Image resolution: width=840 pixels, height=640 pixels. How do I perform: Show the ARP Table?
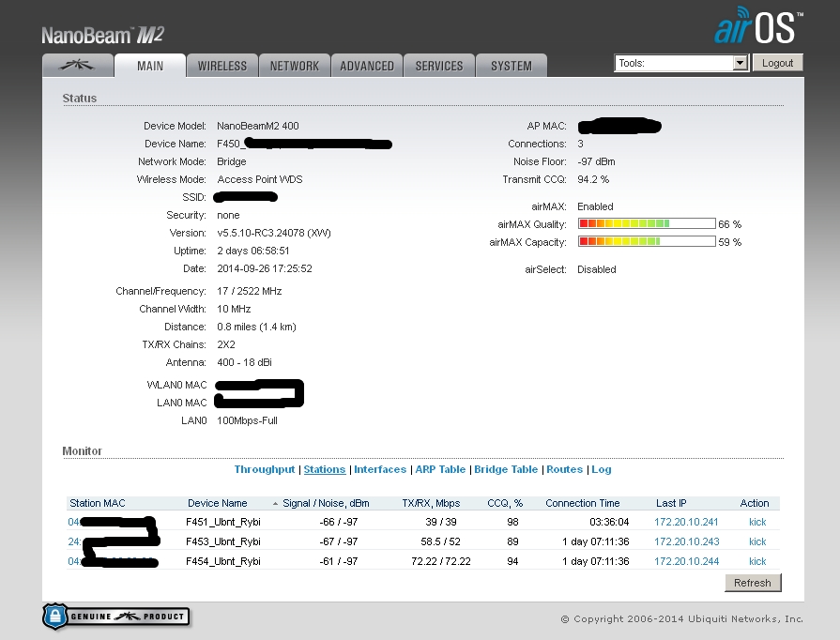pos(440,469)
